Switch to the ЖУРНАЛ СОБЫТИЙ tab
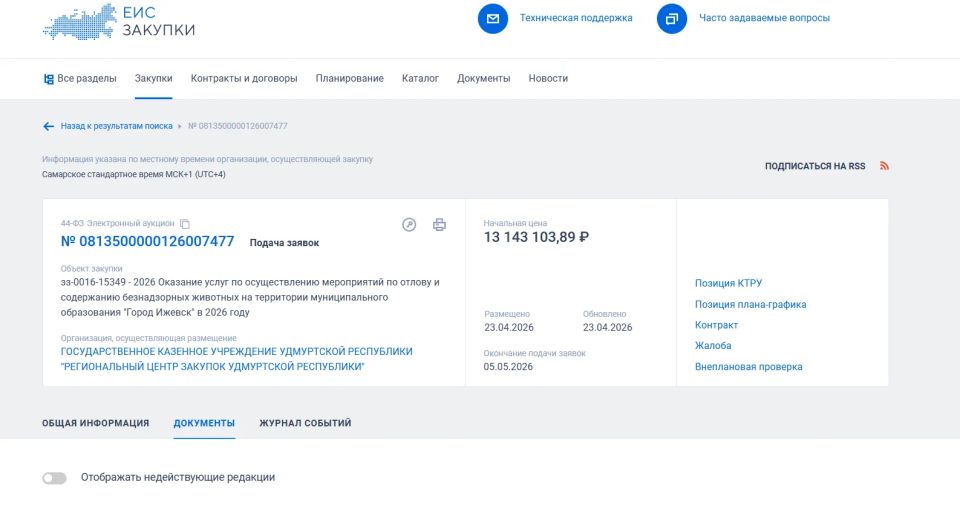960x508 pixels. pos(305,423)
